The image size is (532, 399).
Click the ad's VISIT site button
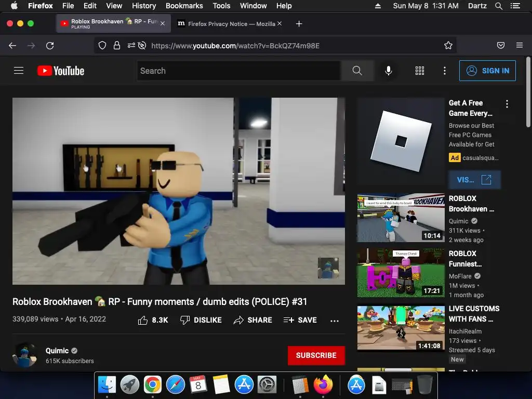click(474, 180)
